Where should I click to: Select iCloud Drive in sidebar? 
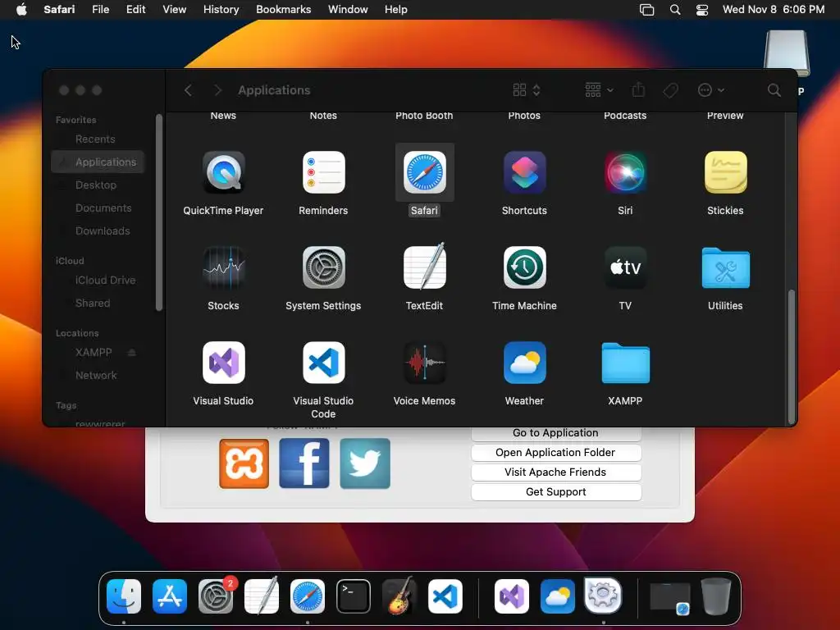[x=98, y=281]
